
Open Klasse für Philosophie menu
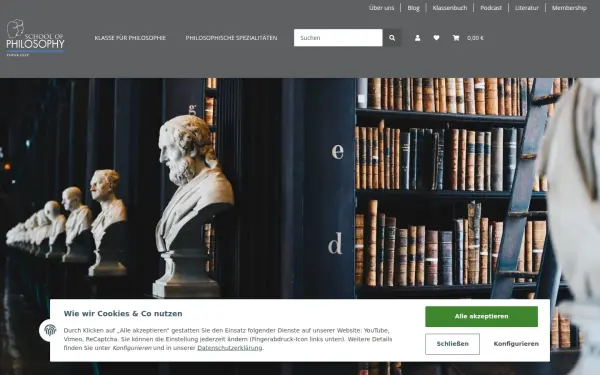coord(130,38)
